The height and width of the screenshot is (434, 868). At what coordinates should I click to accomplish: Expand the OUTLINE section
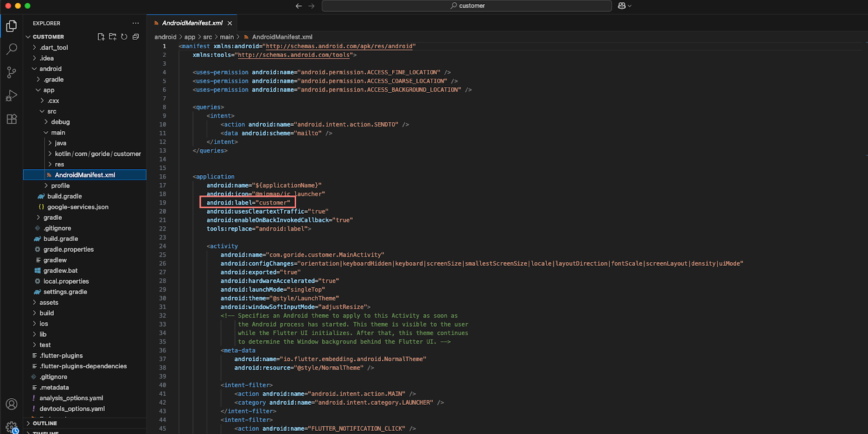pos(44,423)
